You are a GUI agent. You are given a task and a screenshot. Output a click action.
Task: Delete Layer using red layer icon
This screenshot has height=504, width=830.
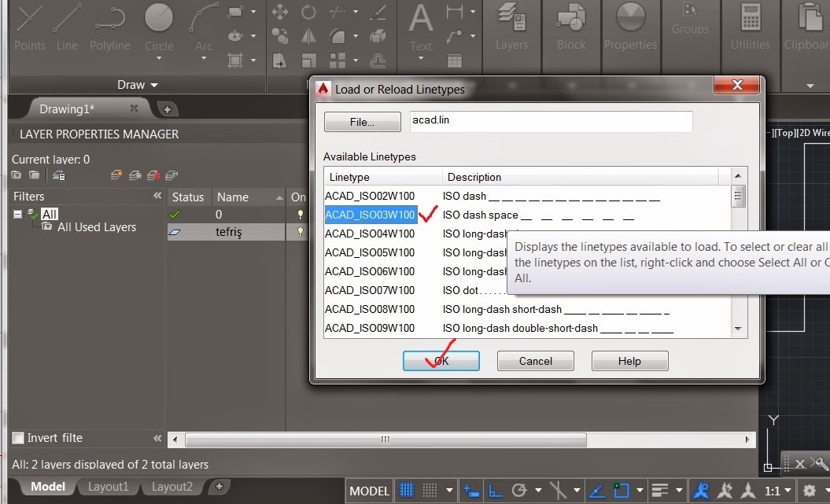[153, 175]
